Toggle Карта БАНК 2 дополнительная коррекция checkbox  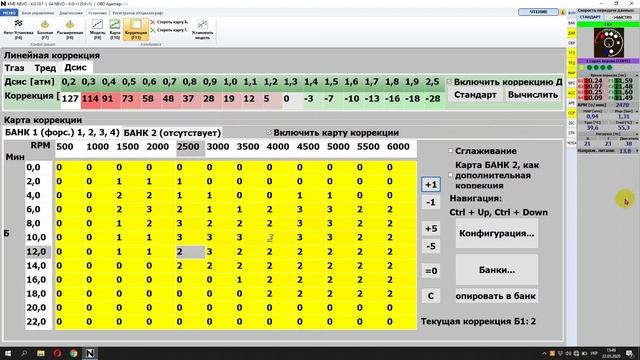(451, 175)
